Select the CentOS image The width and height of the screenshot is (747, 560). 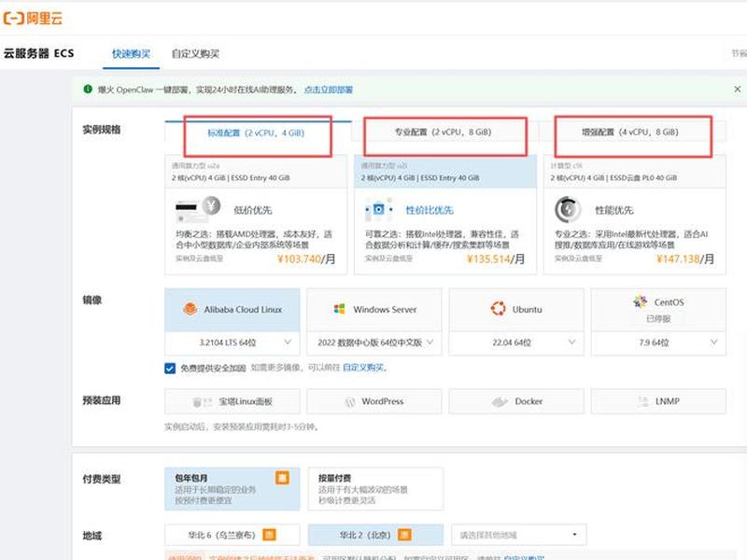658,310
